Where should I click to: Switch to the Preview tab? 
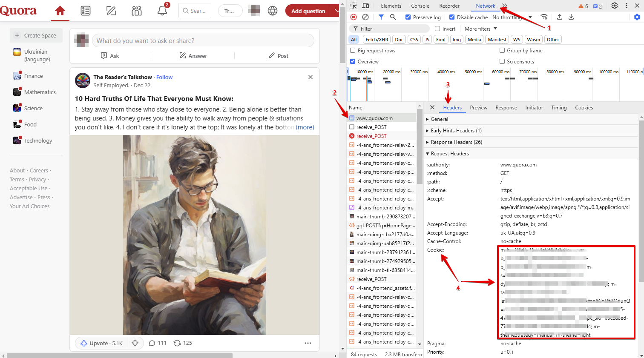(478, 108)
